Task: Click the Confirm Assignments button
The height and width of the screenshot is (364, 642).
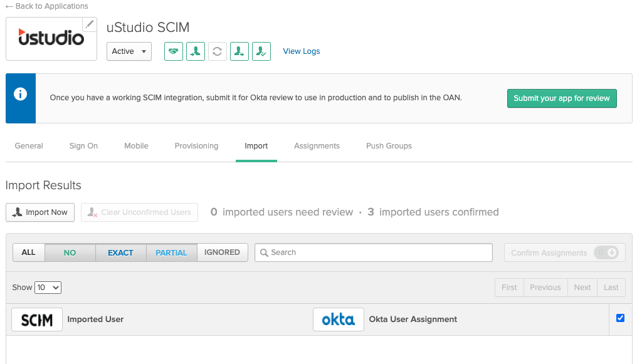Action: pyautogui.click(x=565, y=252)
